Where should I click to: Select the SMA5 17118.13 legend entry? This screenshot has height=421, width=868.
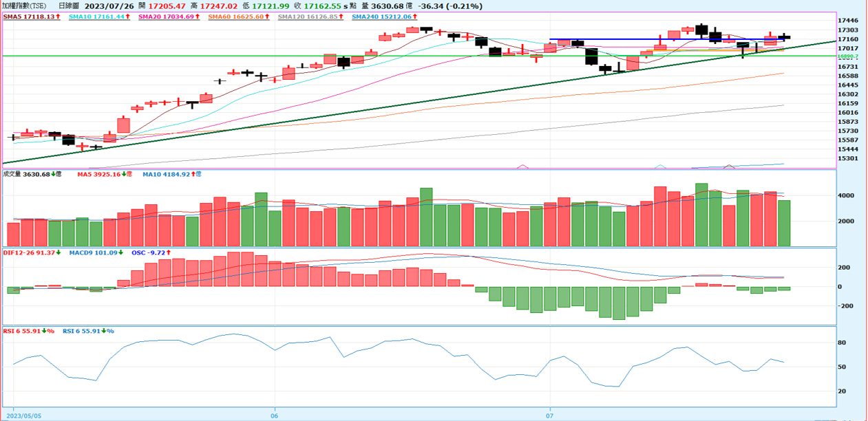[30, 16]
